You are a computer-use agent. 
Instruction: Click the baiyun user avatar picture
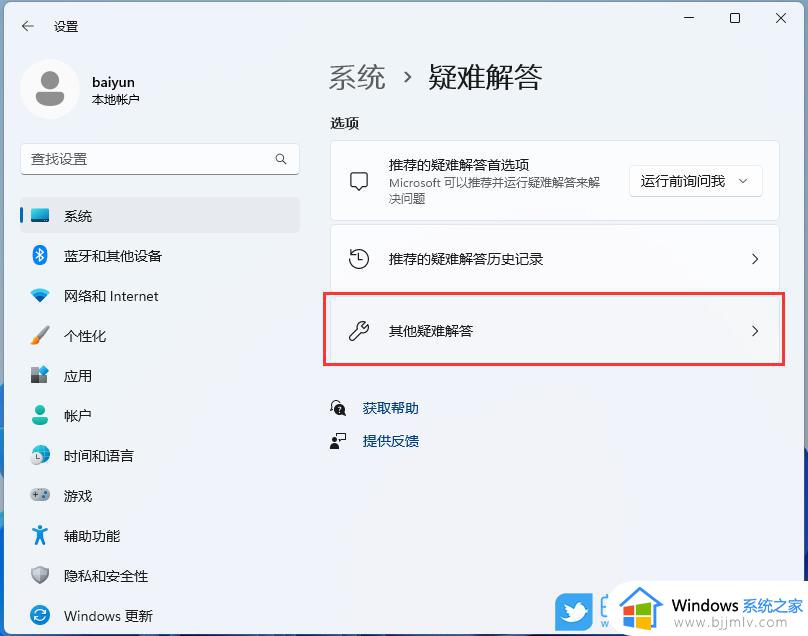click(x=50, y=89)
